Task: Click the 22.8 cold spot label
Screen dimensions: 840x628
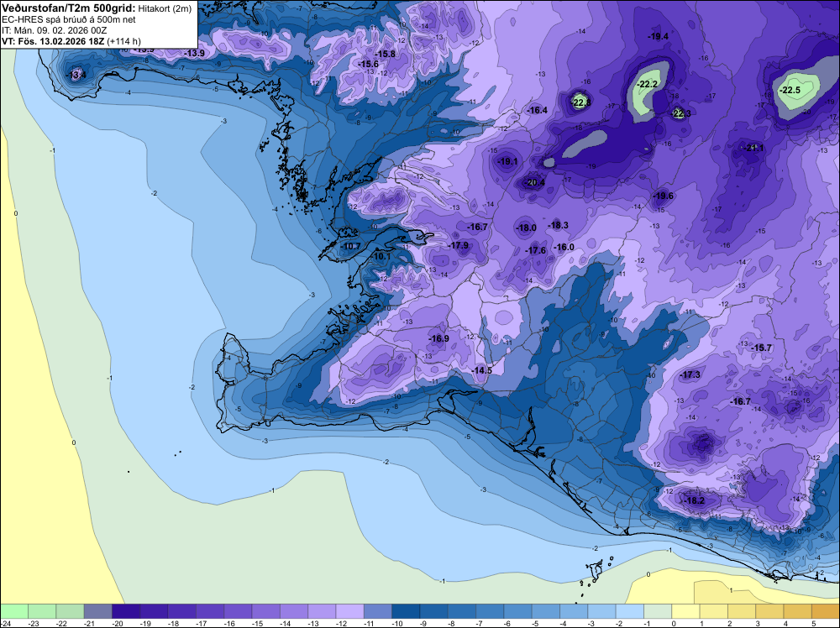Action: [x=582, y=102]
